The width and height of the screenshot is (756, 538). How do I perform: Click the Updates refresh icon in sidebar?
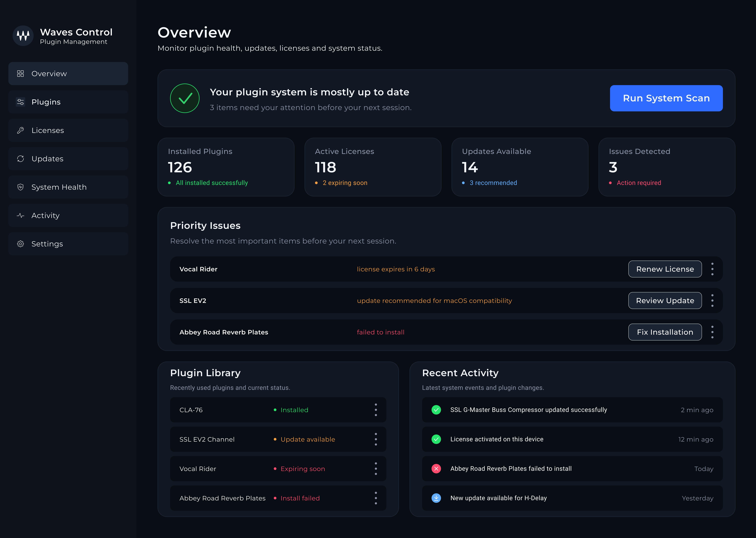pyautogui.click(x=20, y=159)
